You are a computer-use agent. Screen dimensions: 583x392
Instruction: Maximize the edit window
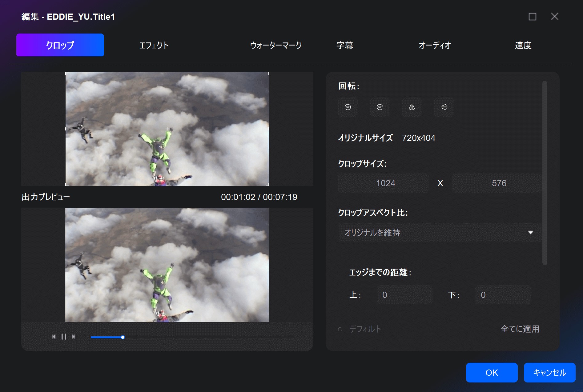tap(533, 17)
